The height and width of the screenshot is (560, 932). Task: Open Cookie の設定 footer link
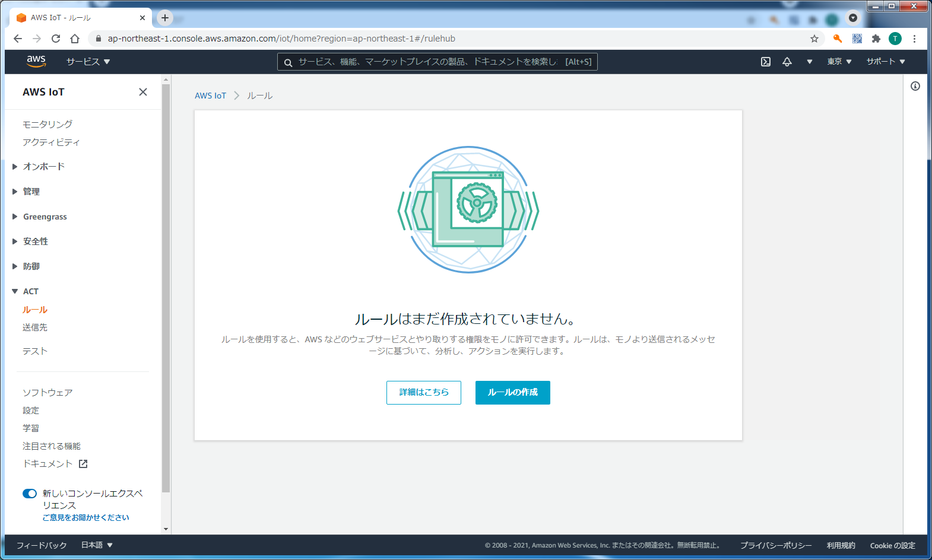[893, 546]
